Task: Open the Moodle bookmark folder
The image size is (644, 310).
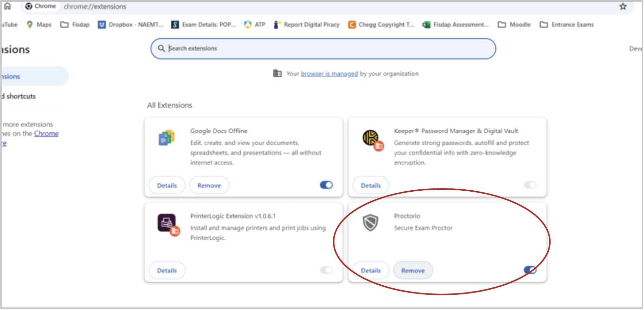Action: pyautogui.click(x=514, y=25)
